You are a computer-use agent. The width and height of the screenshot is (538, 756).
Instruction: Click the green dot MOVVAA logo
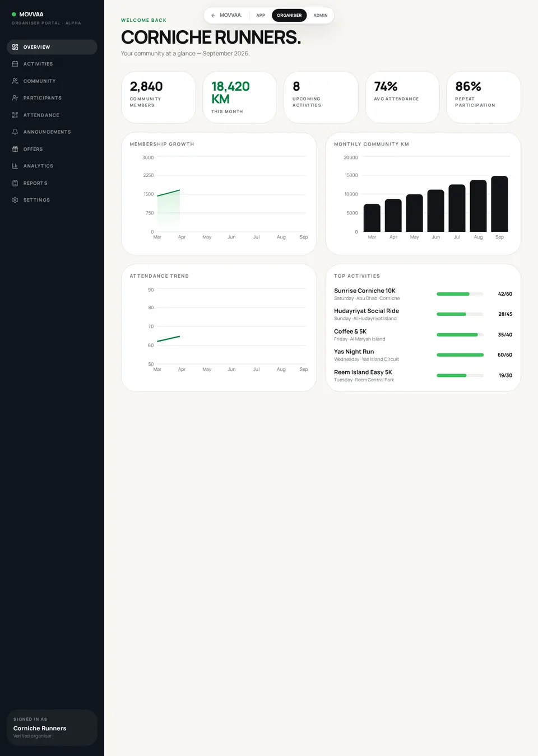point(14,14)
